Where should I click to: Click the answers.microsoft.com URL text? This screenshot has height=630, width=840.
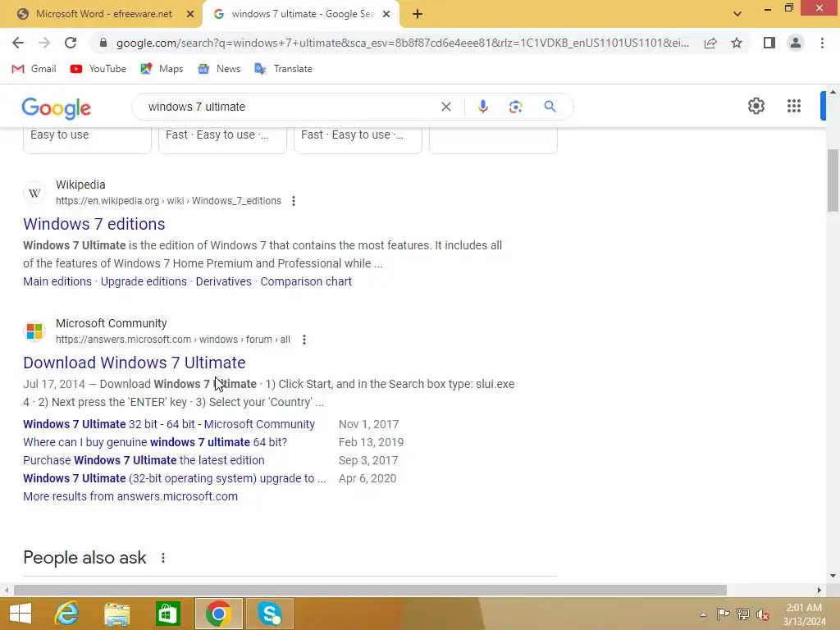173,340
